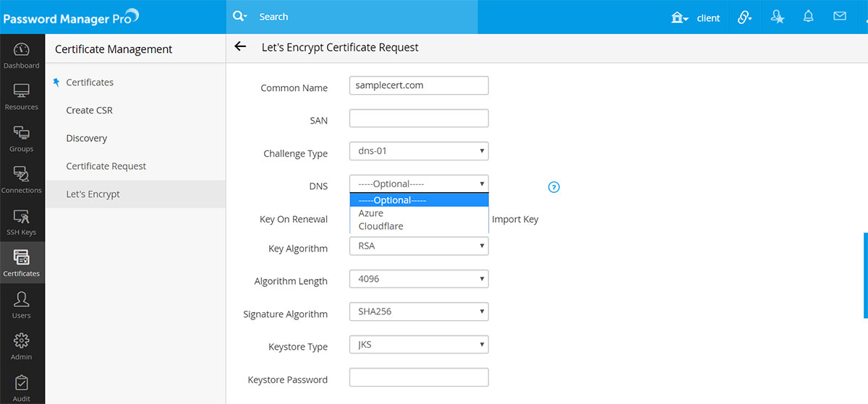Click the SAN input field
Screen dimensions: 868x404
pos(419,119)
